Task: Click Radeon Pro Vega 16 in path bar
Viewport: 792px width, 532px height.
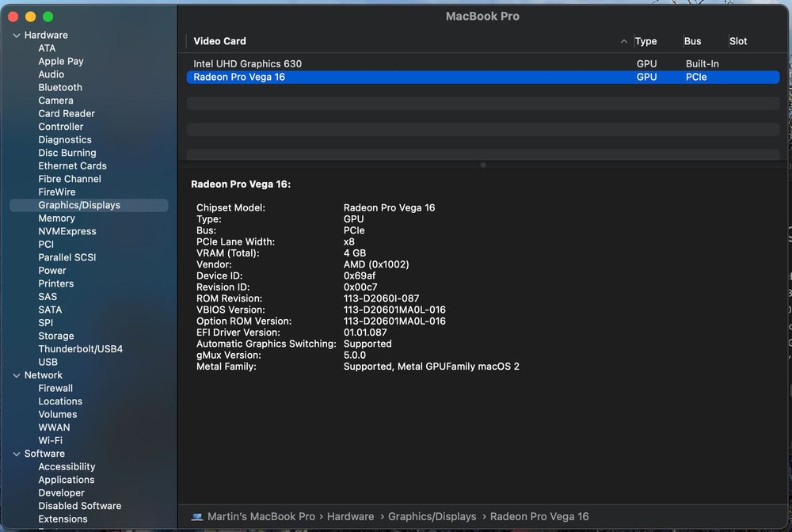Action: click(539, 516)
